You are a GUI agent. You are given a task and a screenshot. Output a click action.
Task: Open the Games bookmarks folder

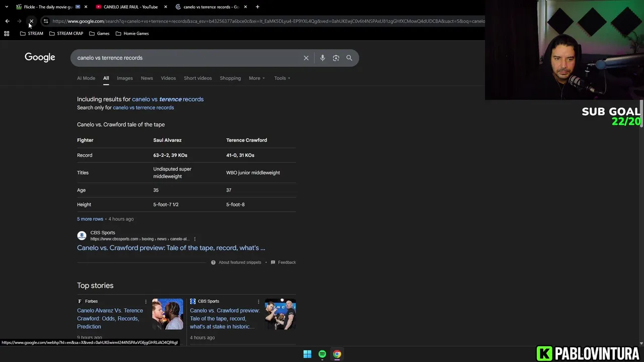[99, 34]
